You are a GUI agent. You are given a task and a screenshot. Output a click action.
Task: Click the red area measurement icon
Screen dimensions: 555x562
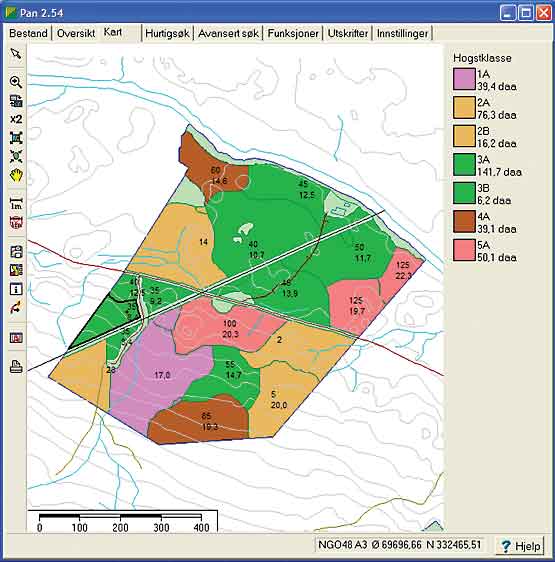[16, 223]
